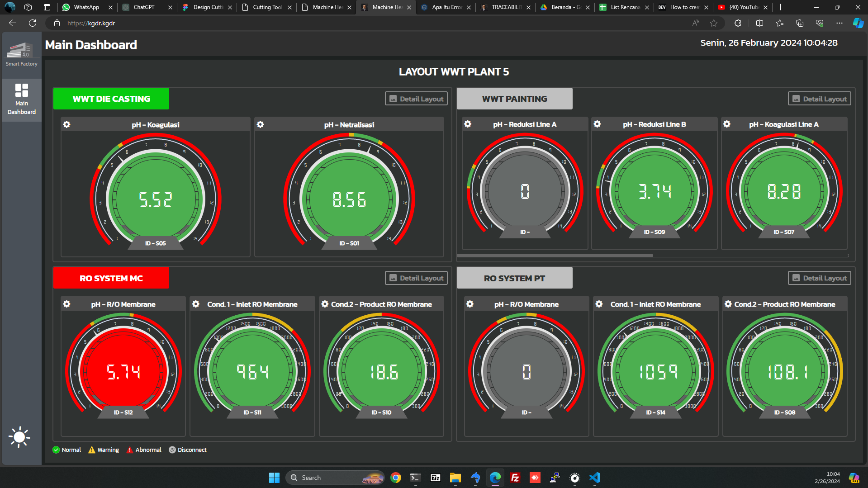Open Detail Layout for WWT Die Casting
Screen dimensions: 868x488
coord(416,99)
